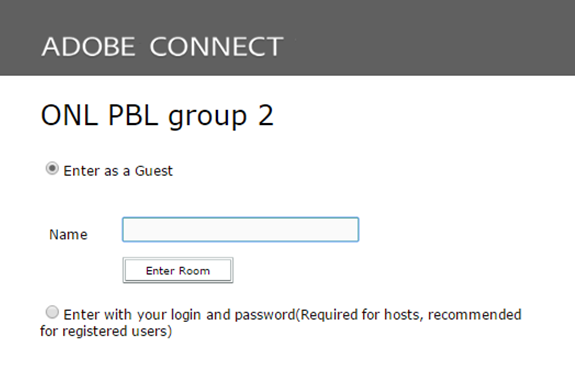Click the word CONNECT in the header

click(x=216, y=47)
